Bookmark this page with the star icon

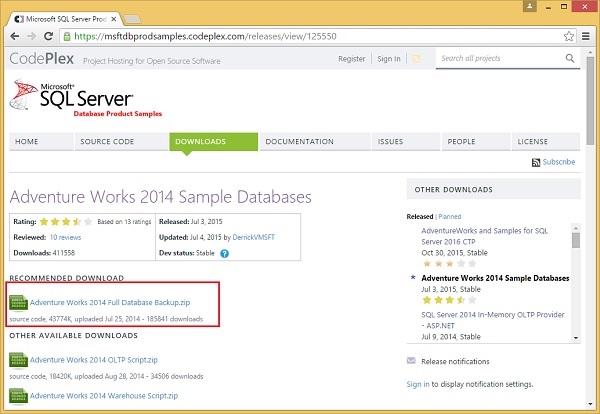point(569,36)
